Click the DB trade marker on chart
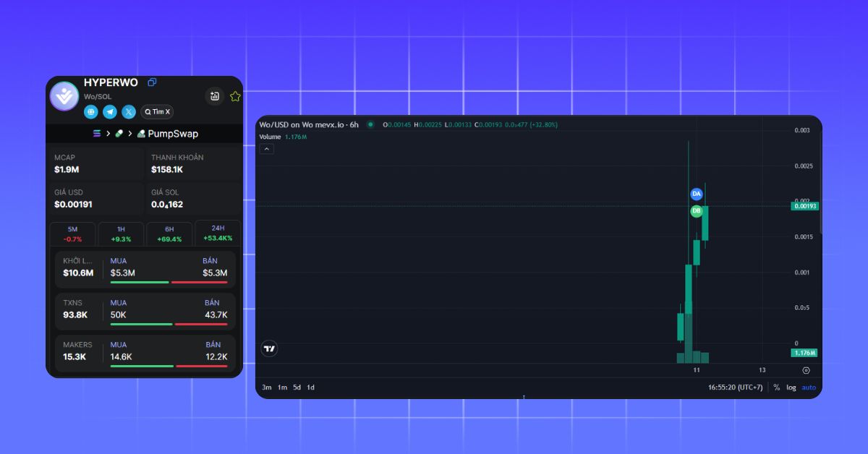Viewport: 868px width, 454px height. point(697,211)
